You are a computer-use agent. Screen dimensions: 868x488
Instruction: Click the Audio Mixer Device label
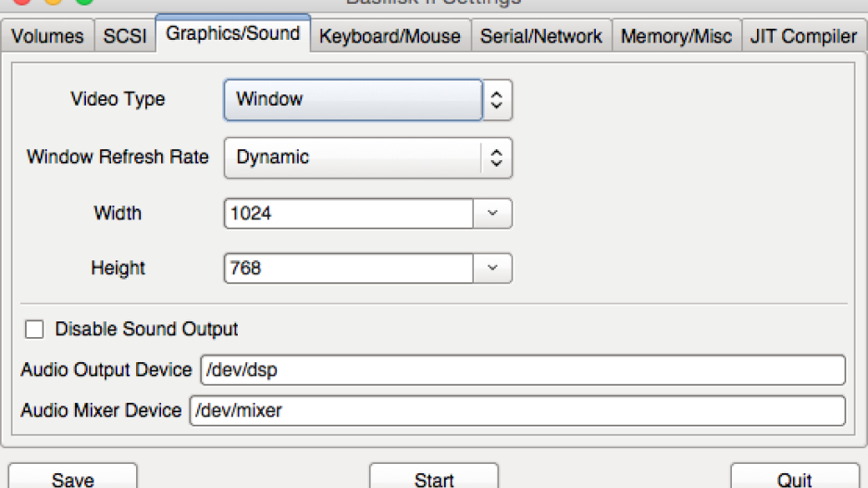pos(101,410)
